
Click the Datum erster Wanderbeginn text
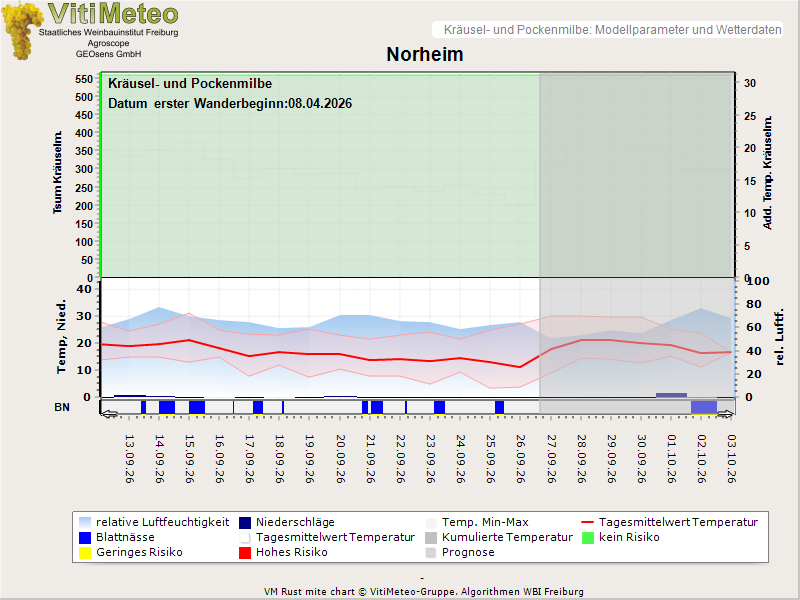[x=230, y=104]
